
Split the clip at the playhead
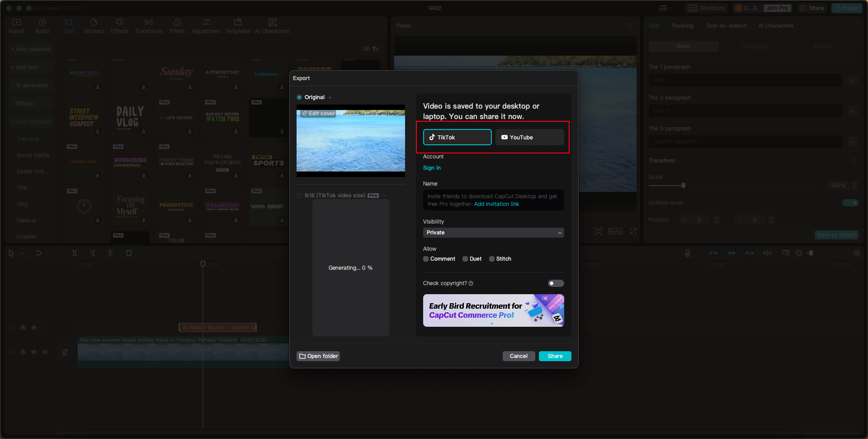coord(75,253)
